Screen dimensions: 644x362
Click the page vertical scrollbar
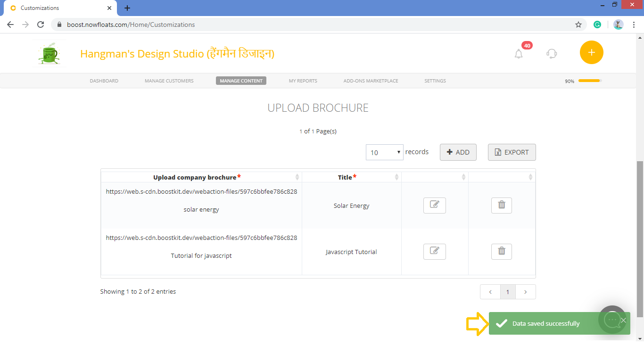(640, 239)
